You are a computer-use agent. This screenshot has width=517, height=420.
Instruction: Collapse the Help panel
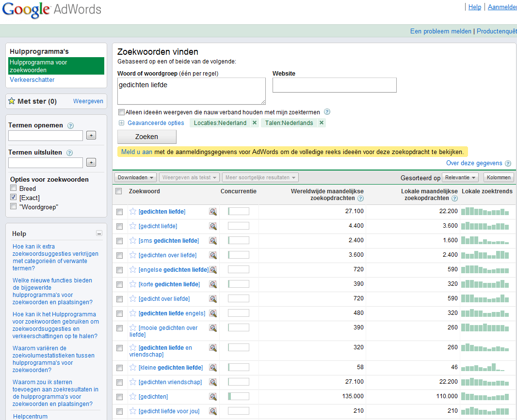pos(99,233)
